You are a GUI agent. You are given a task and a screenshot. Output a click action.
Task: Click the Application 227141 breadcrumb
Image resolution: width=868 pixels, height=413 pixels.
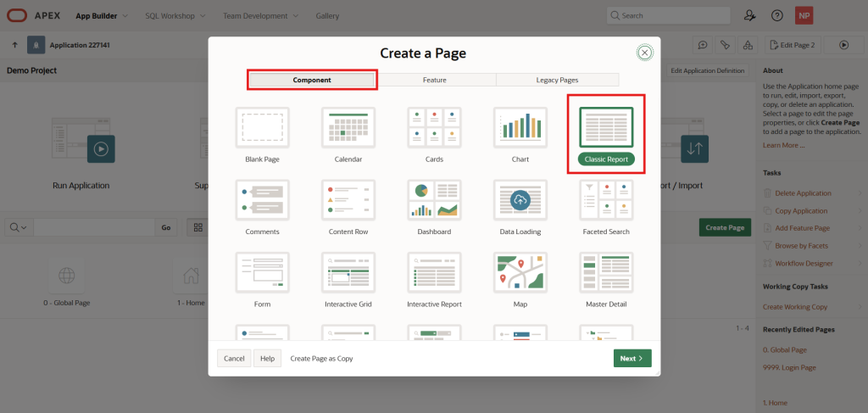pyautogui.click(x=80, y=45)
